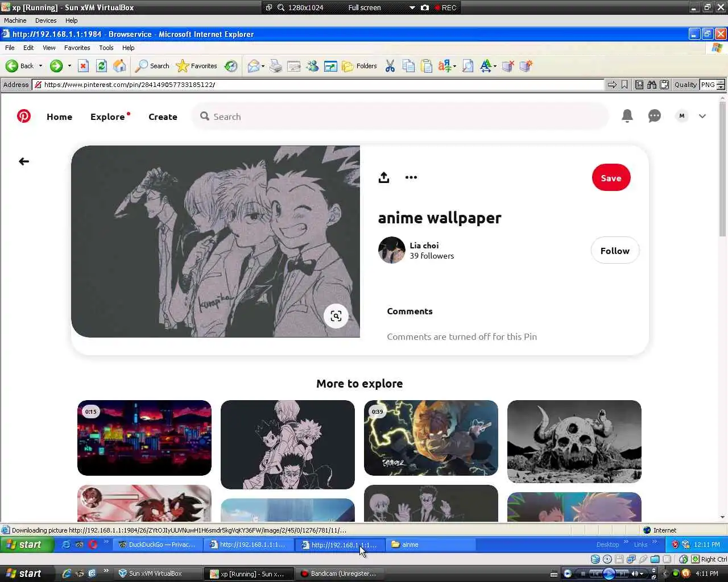Toggle REC recording button
Screen dimensions: 728x582
pyautogui.click(x=445, y=7)
